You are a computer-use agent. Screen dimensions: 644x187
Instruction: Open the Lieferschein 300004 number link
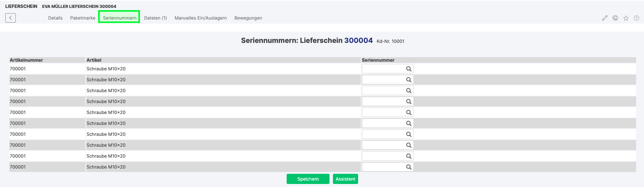[x=358, y=41]
